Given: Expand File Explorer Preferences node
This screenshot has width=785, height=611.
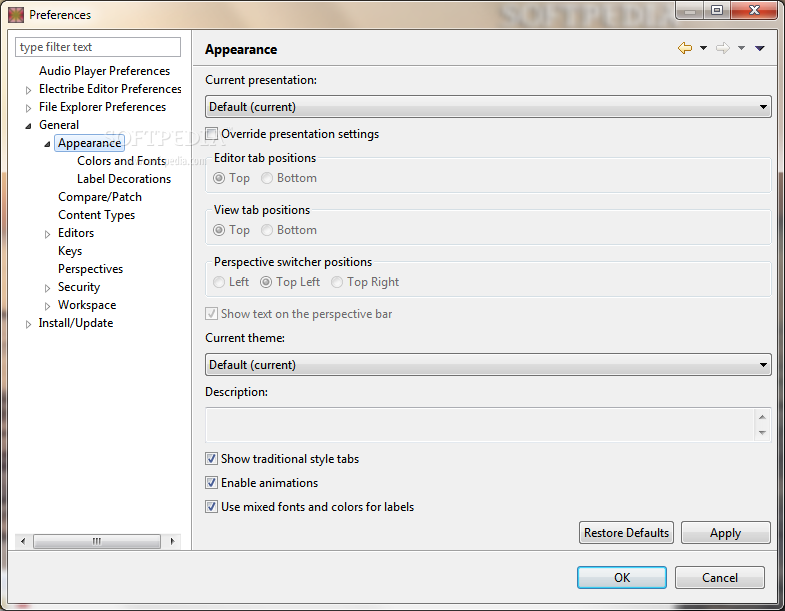Looking at the screenshot, I should click(x=29, y=108).
